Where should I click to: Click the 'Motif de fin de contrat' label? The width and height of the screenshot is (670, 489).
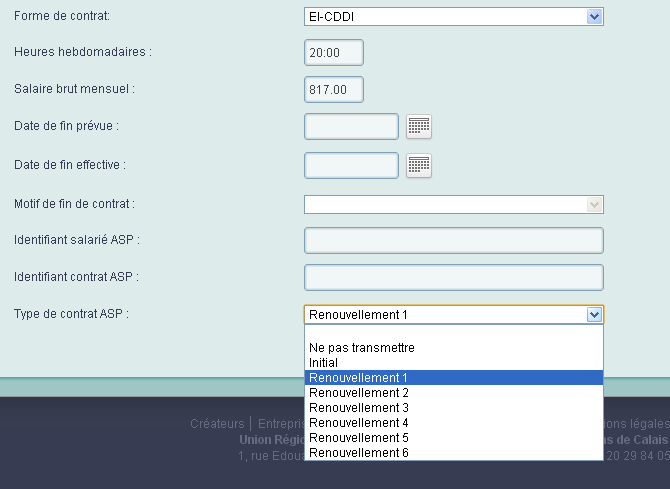74,203
